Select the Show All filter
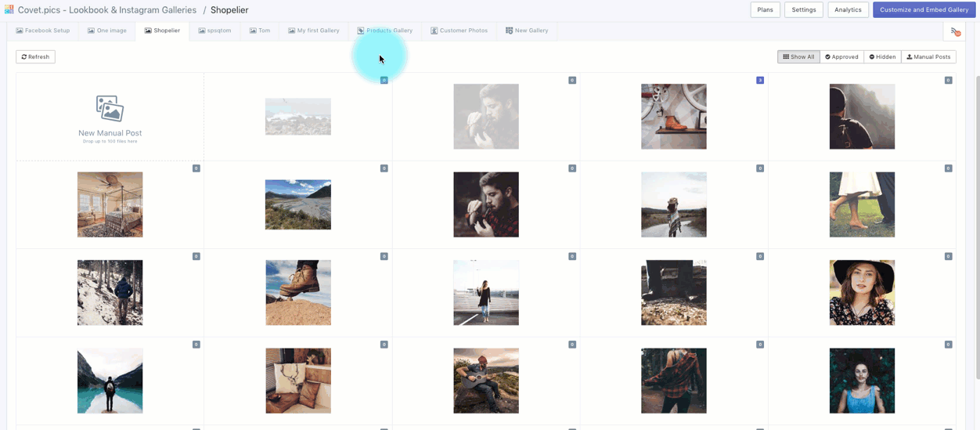Screen dimensions: 980x430 tap(798, 56)
